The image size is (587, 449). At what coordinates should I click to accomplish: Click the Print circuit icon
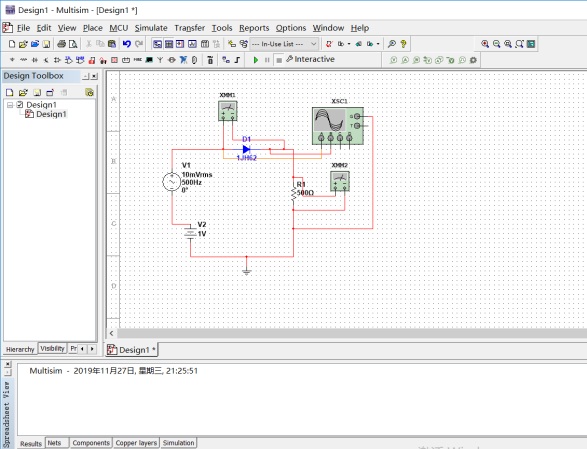coord(61,44)
